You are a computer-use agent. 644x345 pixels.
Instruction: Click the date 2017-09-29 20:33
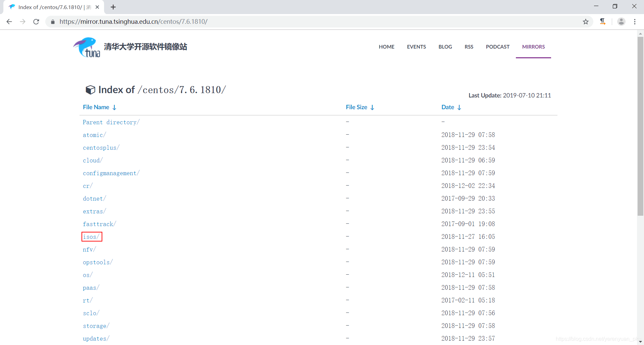pos(468,199)
